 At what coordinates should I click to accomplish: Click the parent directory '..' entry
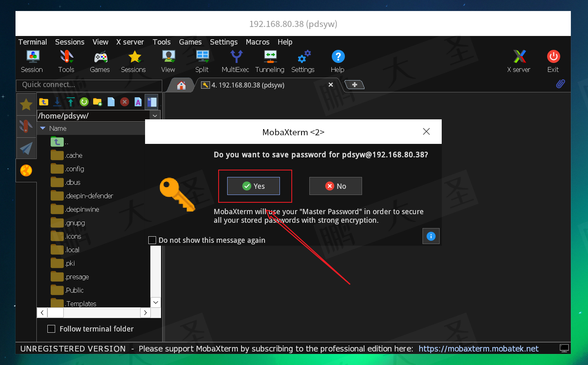tap(60, 142)
